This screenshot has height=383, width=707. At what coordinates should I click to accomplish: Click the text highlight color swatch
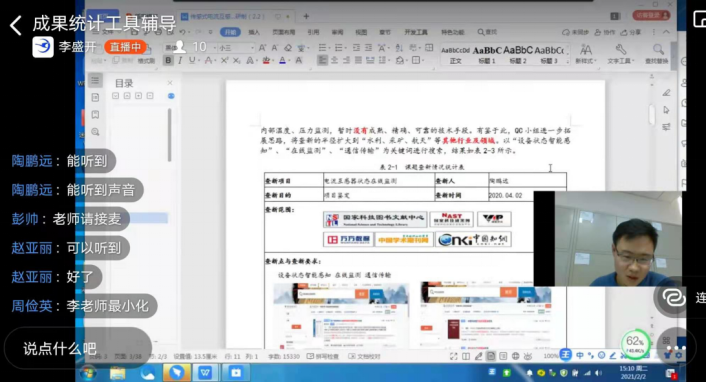(x=266, y=60)
